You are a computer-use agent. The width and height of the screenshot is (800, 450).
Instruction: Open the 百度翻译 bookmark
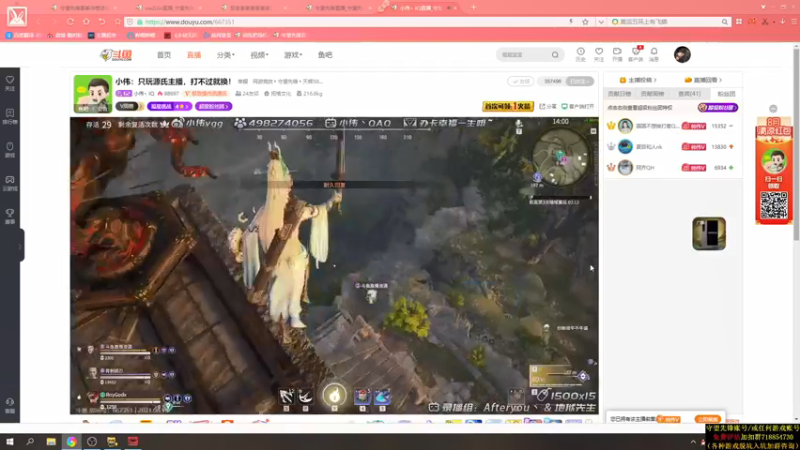coord(23,35)
